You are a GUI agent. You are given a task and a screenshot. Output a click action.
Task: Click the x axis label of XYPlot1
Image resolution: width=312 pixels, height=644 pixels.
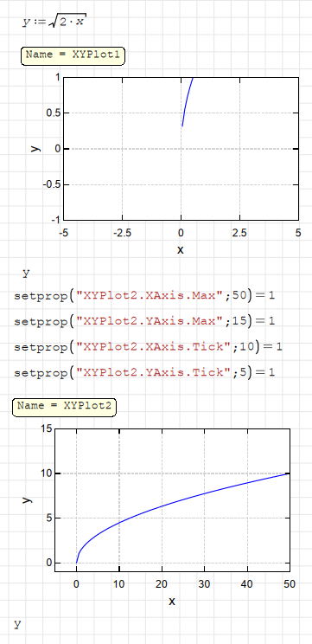point(181,249)
